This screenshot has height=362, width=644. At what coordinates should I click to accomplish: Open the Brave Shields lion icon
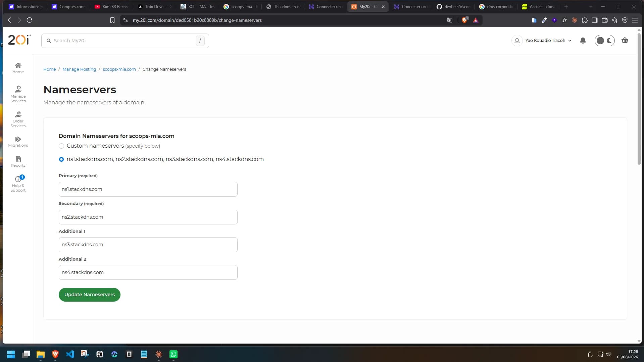(x=465, y=20)
